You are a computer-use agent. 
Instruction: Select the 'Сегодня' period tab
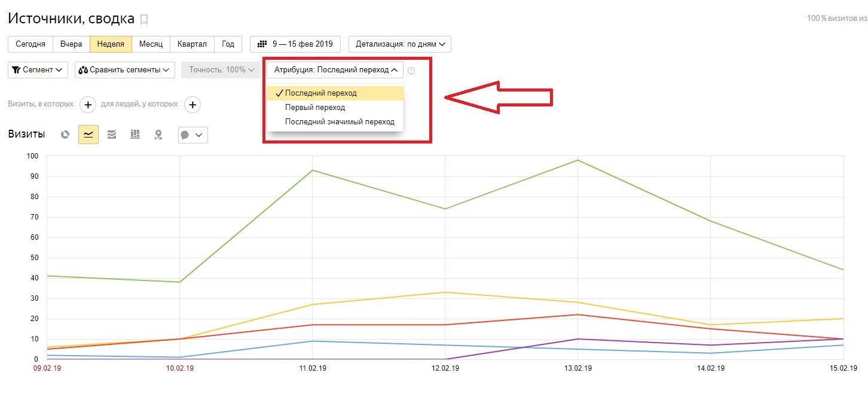[30, 44]
